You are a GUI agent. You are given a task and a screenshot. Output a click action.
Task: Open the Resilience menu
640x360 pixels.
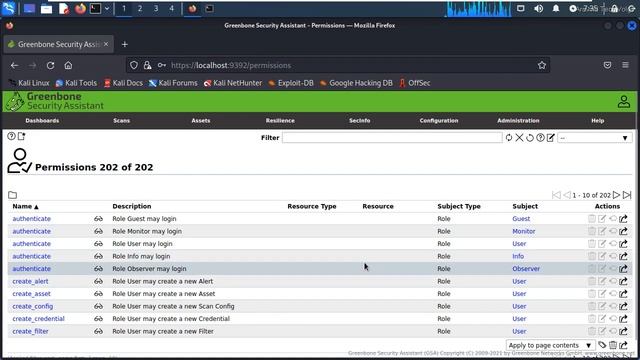(280, 121)
